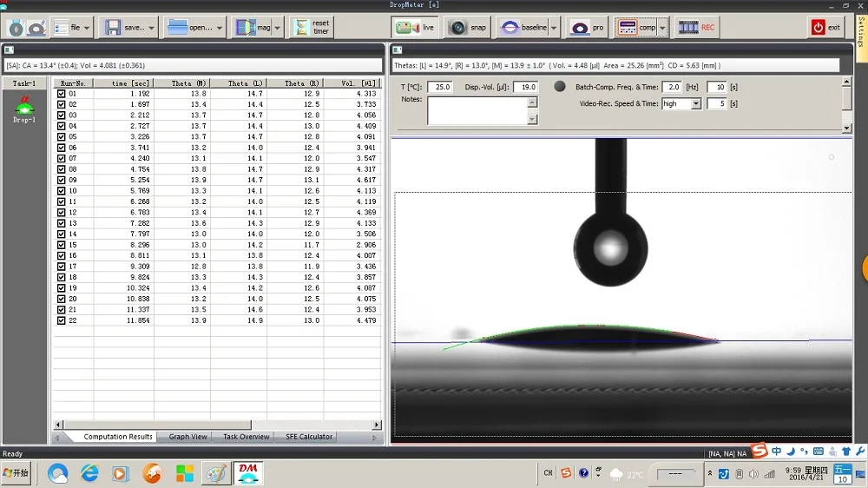Click the Disp.-Vol. input field

(525, 87)
